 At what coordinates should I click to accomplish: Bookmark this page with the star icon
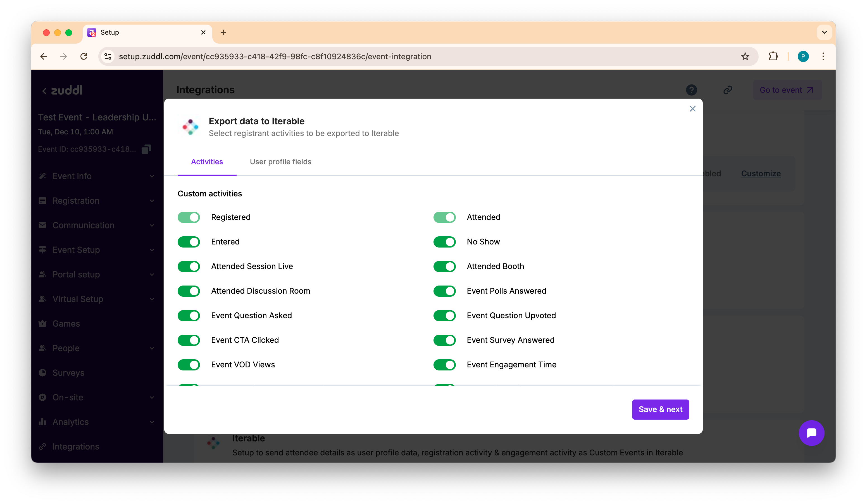pos(745,56)
